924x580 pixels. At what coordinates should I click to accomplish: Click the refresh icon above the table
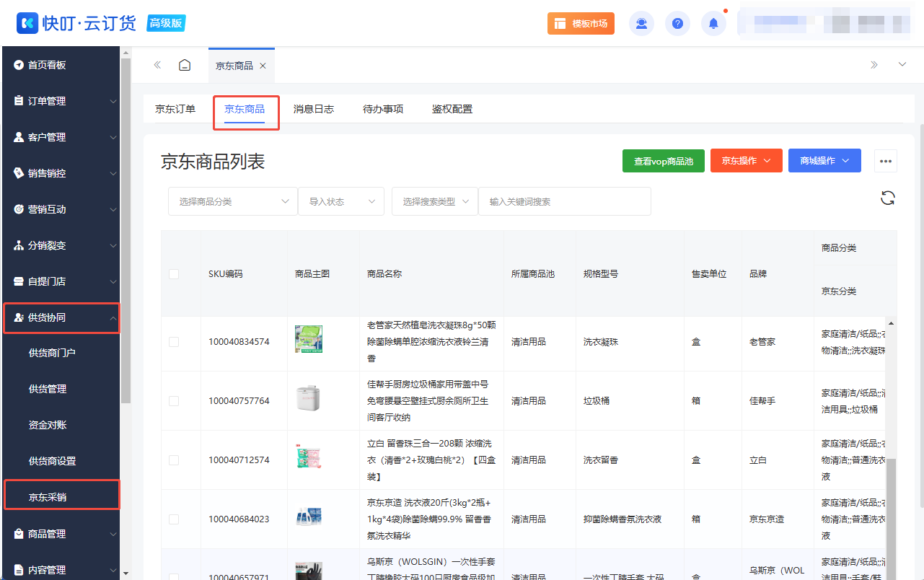click(888, 198)
